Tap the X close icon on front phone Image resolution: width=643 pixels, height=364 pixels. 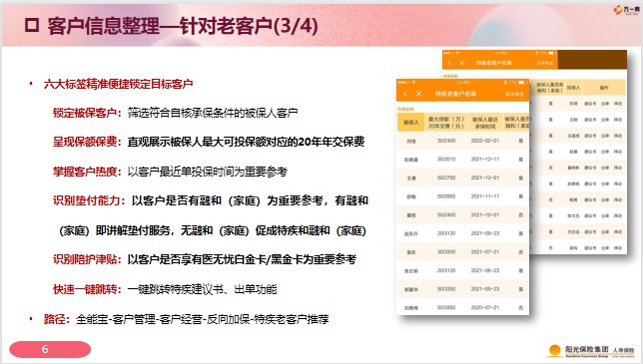[x=418, y=94]
